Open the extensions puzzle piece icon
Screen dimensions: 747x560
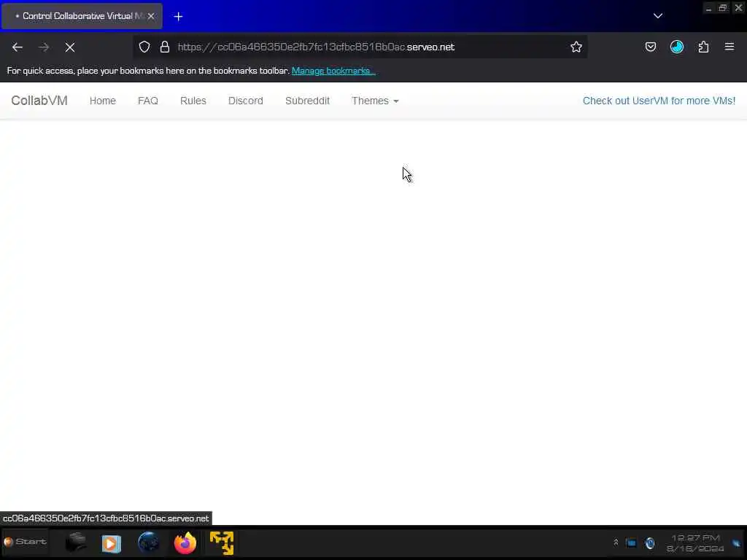click(704, 47)
